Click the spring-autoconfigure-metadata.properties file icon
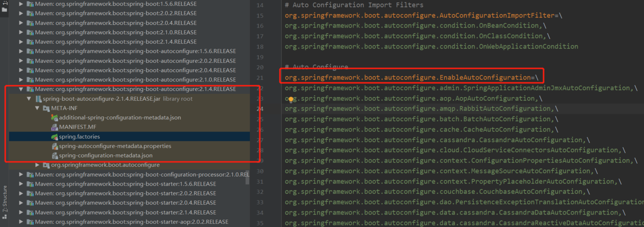The width and height of the screenshot is (644, 227). tap(55, 146)
